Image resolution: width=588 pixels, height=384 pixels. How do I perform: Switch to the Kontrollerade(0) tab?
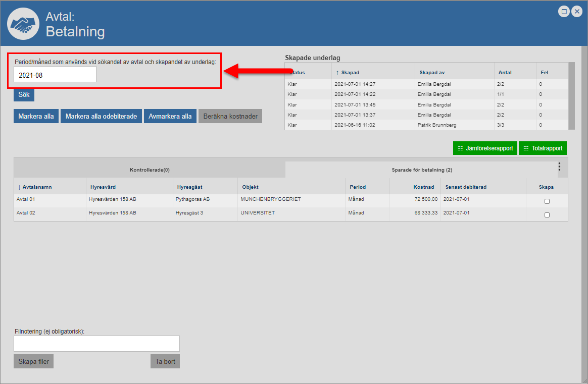[x=150, y=170]
